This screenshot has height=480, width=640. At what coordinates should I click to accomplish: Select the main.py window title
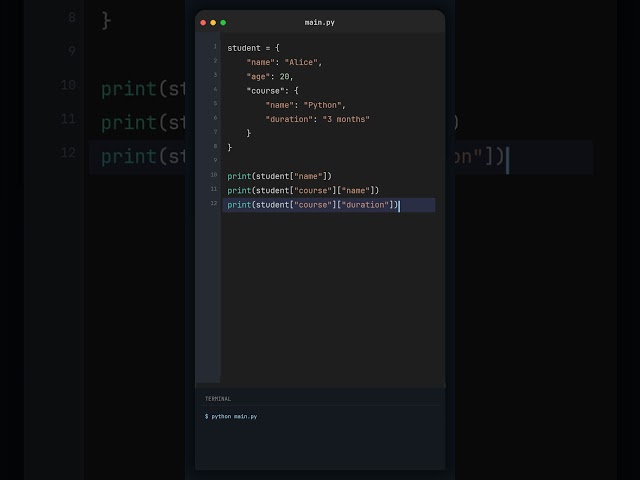[x=320, y=22]
